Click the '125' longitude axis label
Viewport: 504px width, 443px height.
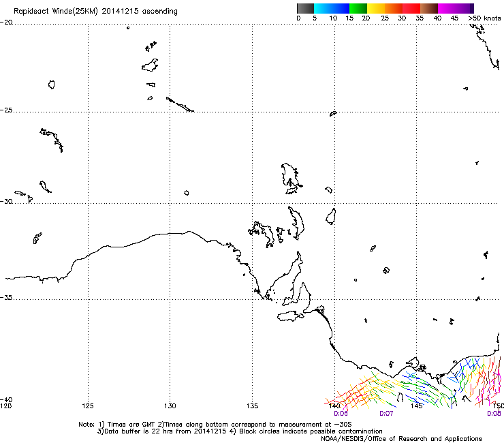pyautogui.click(x=88, y=406)
